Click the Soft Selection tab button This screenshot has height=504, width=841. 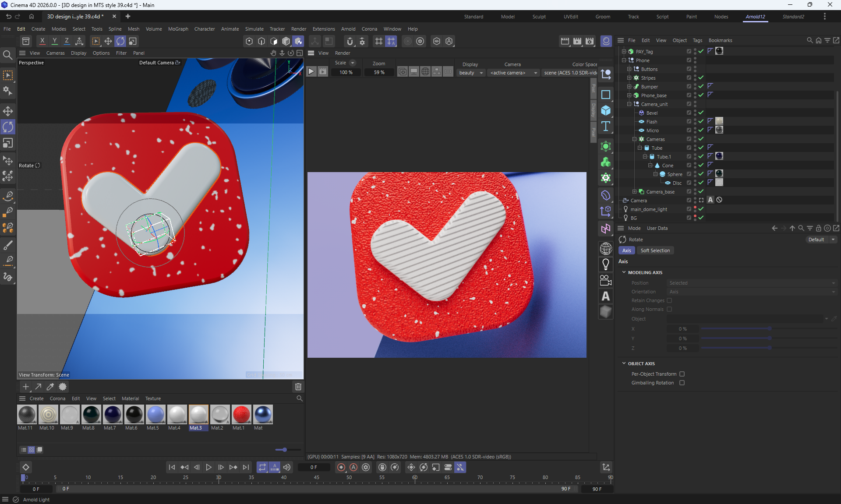(655, 250)
